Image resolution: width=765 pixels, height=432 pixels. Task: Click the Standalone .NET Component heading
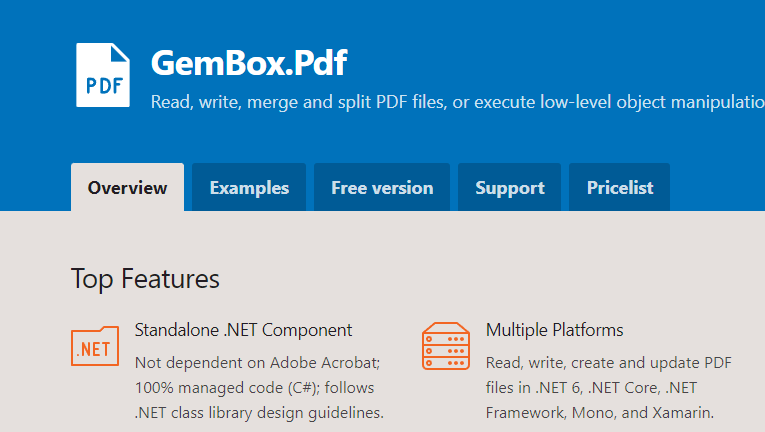[243, 330]
